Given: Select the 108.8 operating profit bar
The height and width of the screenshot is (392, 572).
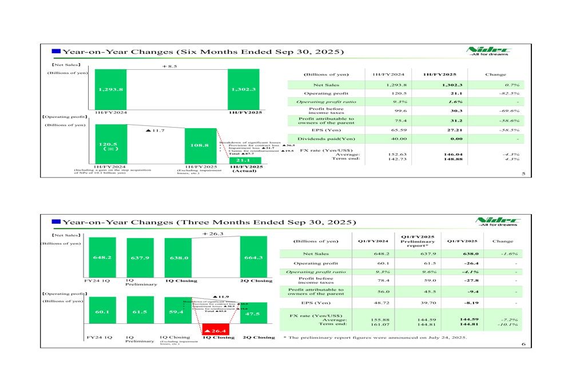Looking at the screenshot, I should 199,145.
